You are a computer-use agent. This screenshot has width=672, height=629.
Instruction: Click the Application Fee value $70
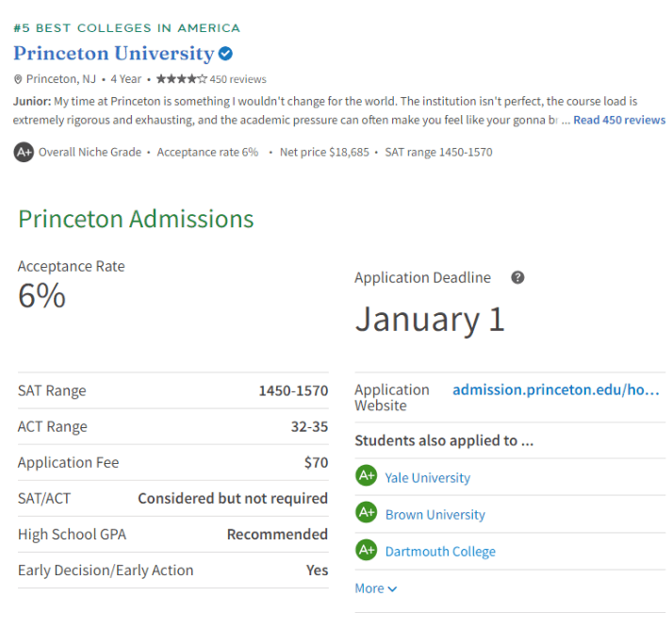[317, 463]
